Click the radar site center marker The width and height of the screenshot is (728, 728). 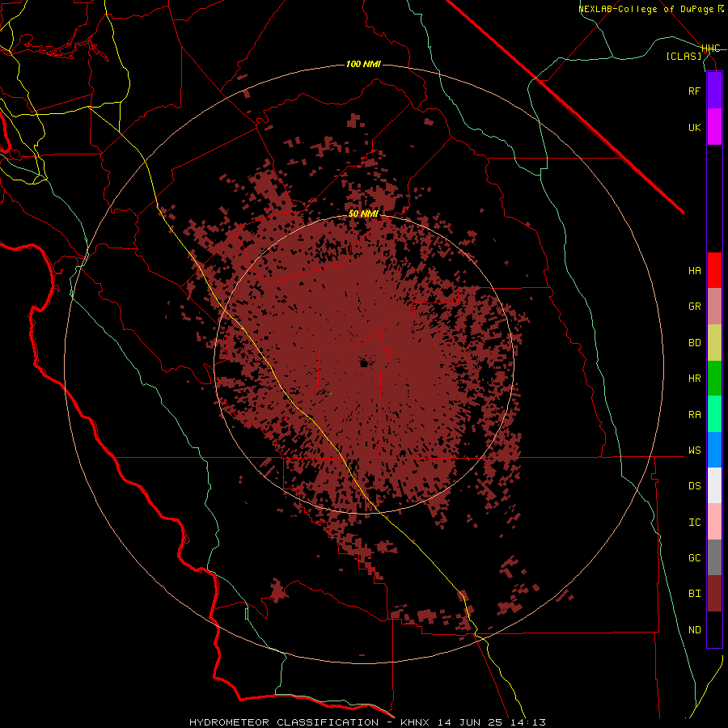363,363
